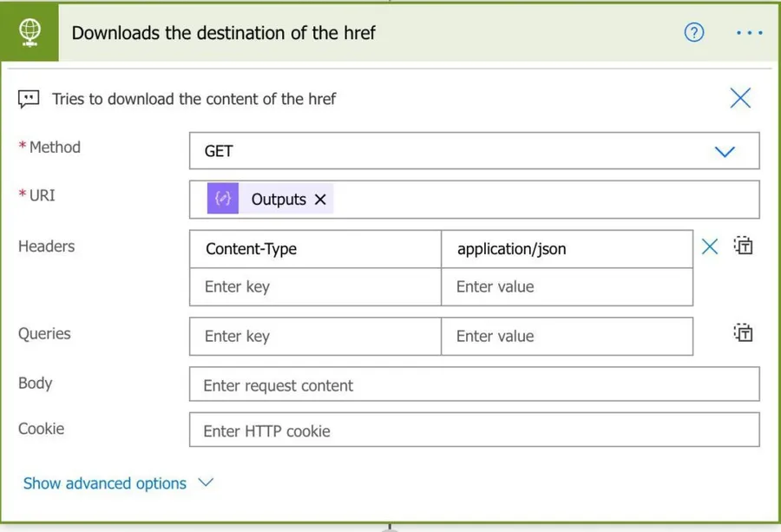781x532 pixels.
Task: Open the action ellipsis menu
Action: pos(748,33)
